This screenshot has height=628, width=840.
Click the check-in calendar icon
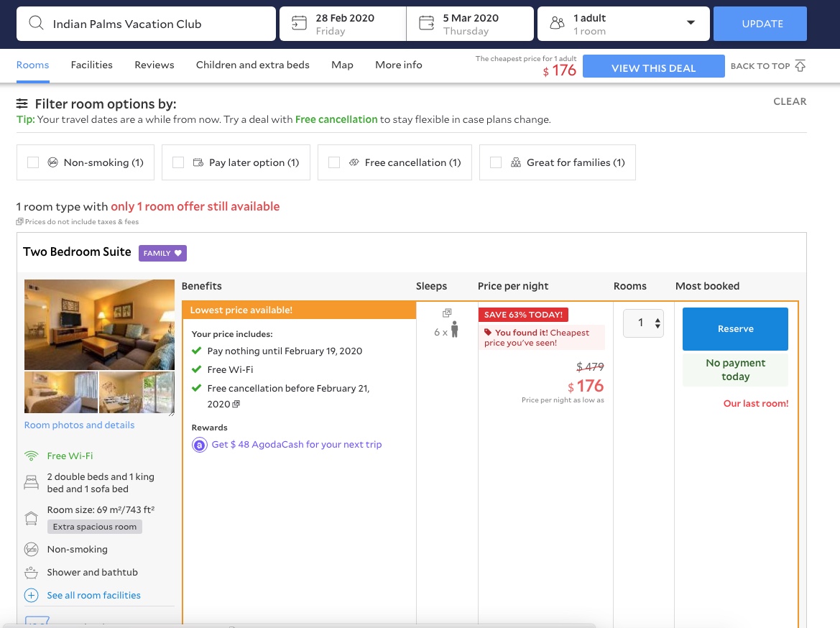tap(300, 23)
